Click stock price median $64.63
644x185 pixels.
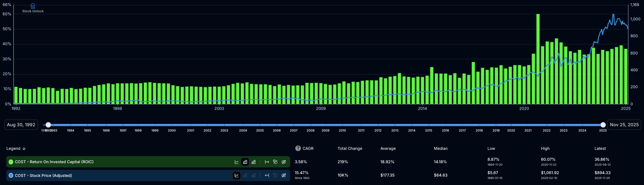441,175
